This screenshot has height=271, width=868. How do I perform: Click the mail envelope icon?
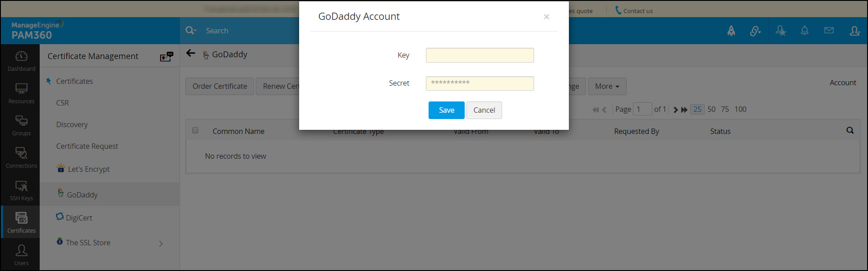click(x=829, y=31)
